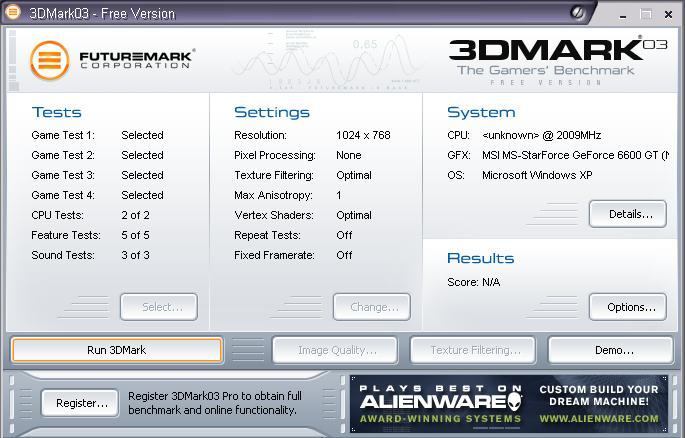
Task: Click the CPU value '<unknown> @ 2009MHz'
Action: (x=542, y=135)
